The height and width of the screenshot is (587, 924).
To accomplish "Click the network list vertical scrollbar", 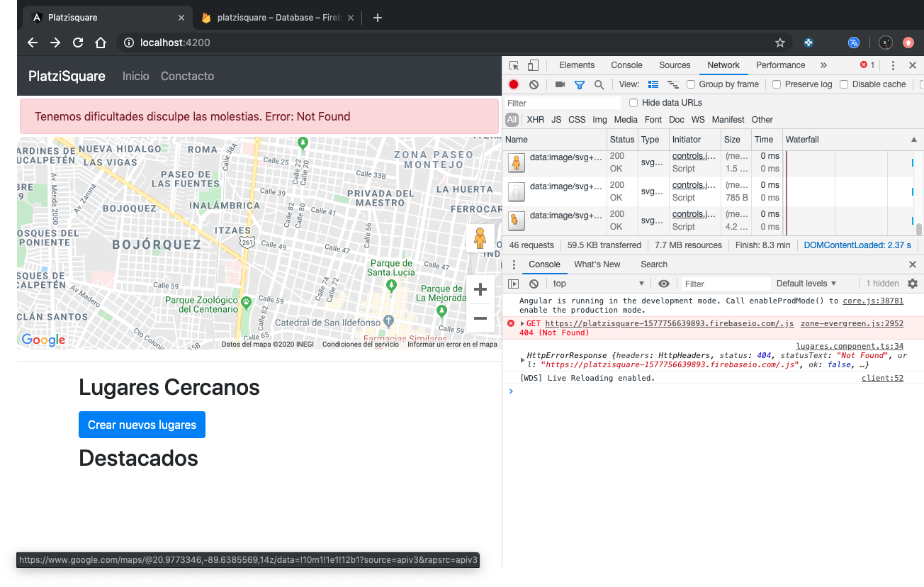I will click(x=919, y=228).
